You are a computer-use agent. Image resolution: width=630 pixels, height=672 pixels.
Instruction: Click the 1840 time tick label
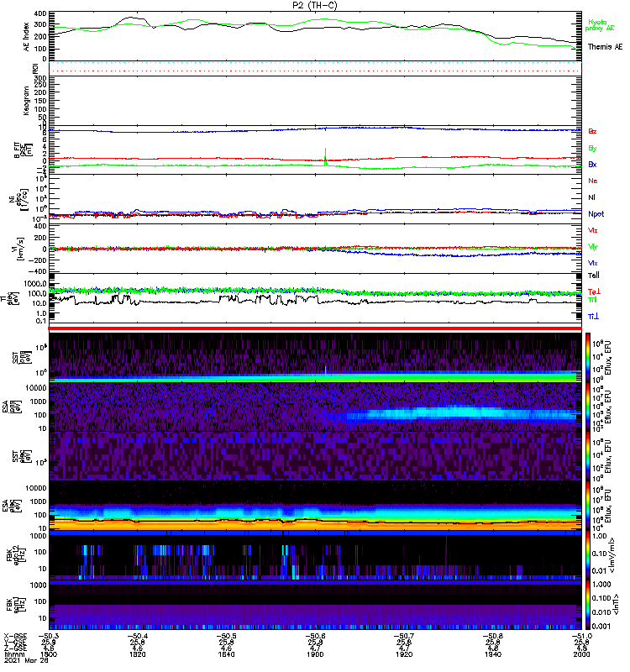click(226, 654)
